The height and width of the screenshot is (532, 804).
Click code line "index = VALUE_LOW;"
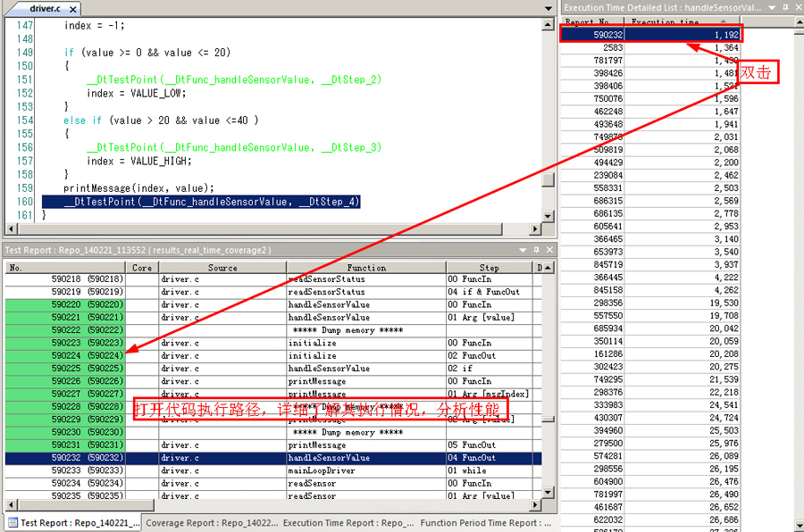137,94
